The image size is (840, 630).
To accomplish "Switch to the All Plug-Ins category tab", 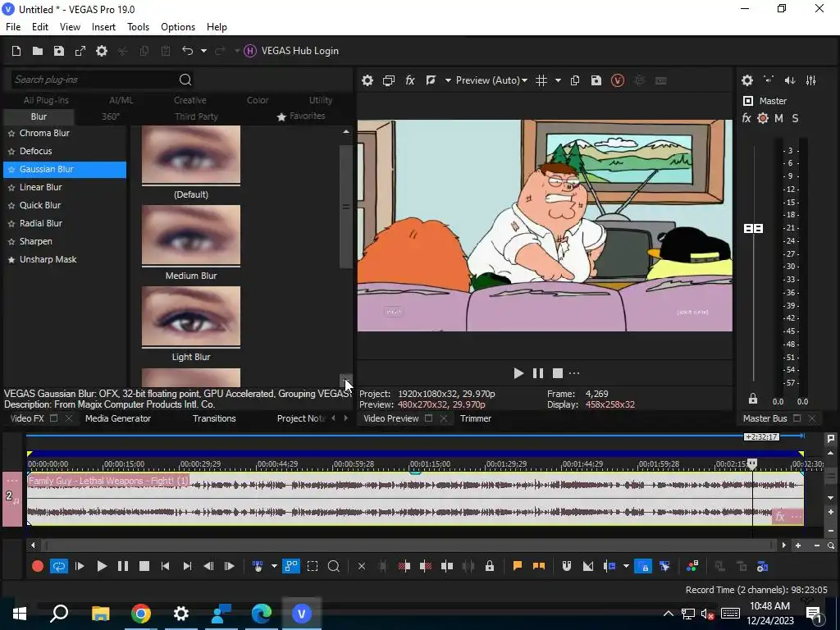I will pyautogui.click(x=46, y=100).
